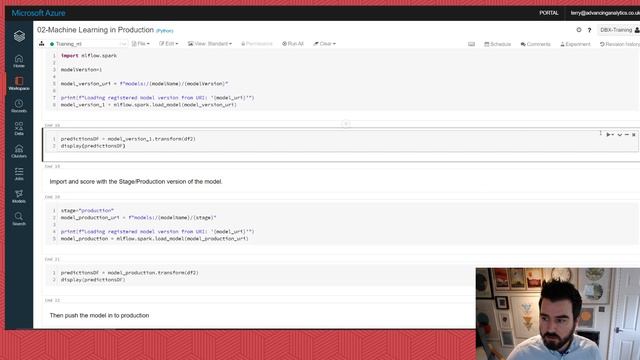Click Run All in the toolbar
Screen dimensions: 640x360
(x=293, y=44)
